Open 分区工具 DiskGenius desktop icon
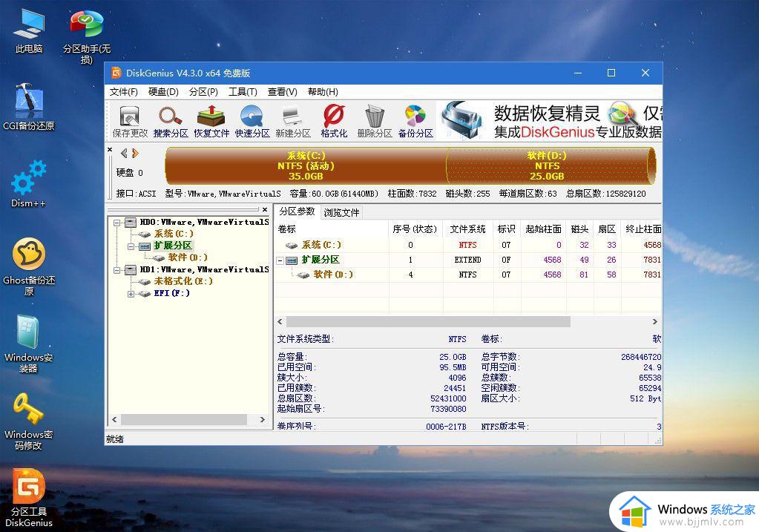 pyautogui.click(x=28, y=498)
